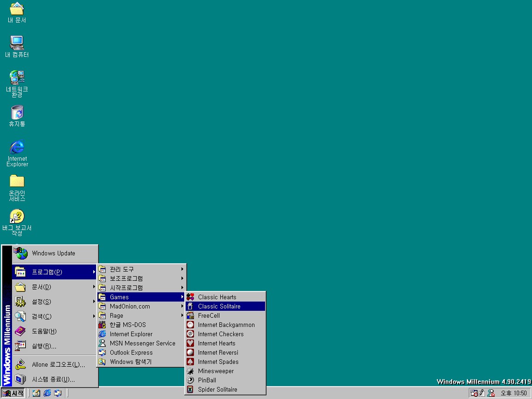The image size is (532, 399).
Task: Open the 실행(R)... run dialog entry
Action: pos(55,346)
